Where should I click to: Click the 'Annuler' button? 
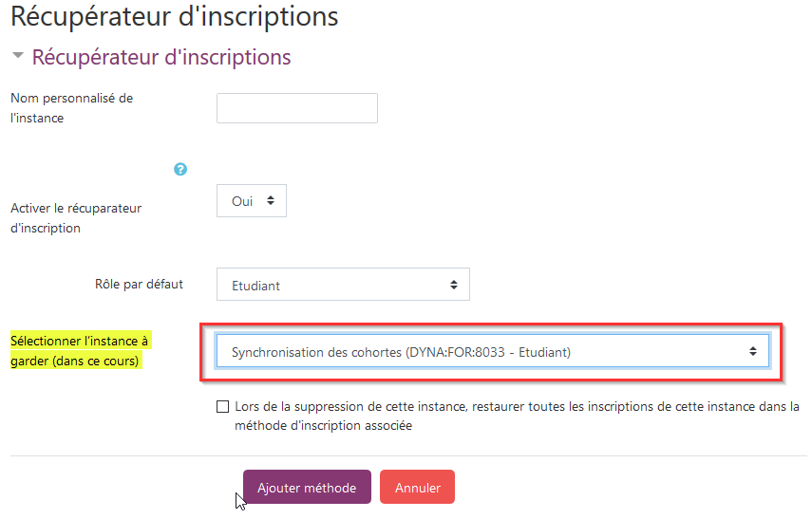(x=417, y=488)
